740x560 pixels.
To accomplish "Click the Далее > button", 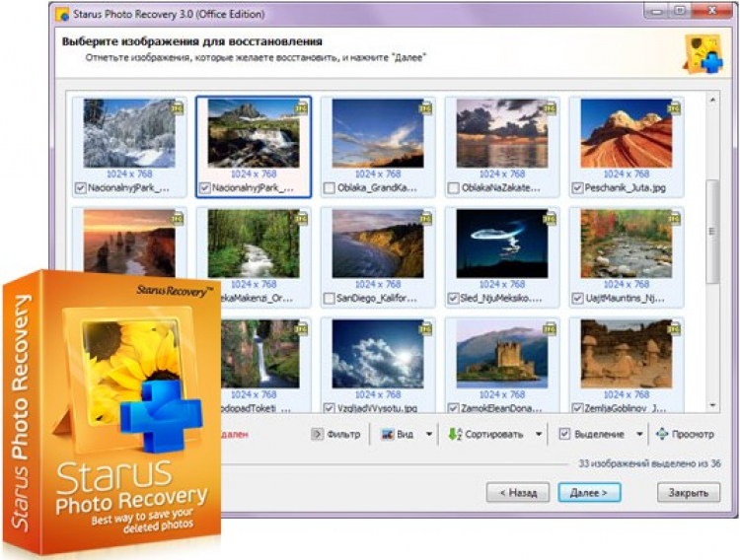I will pos(589,493).
